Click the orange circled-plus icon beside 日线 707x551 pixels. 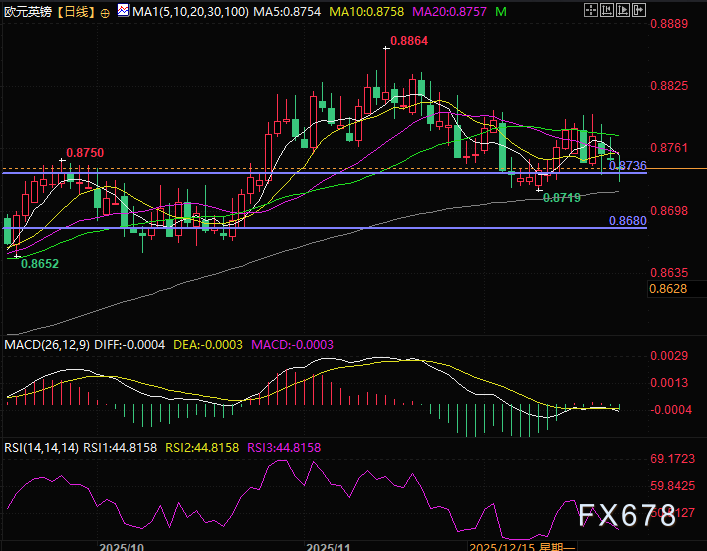(x=106, y=11)
